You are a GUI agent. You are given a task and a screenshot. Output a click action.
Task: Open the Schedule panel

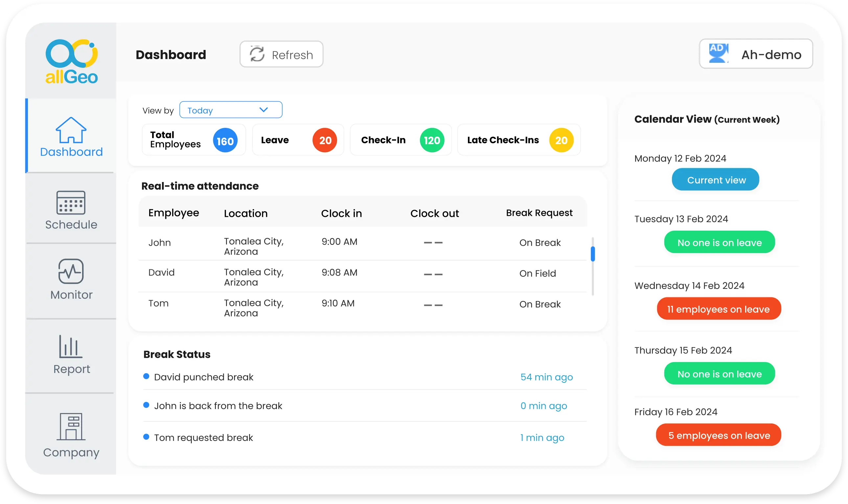[x=70, y=211]
